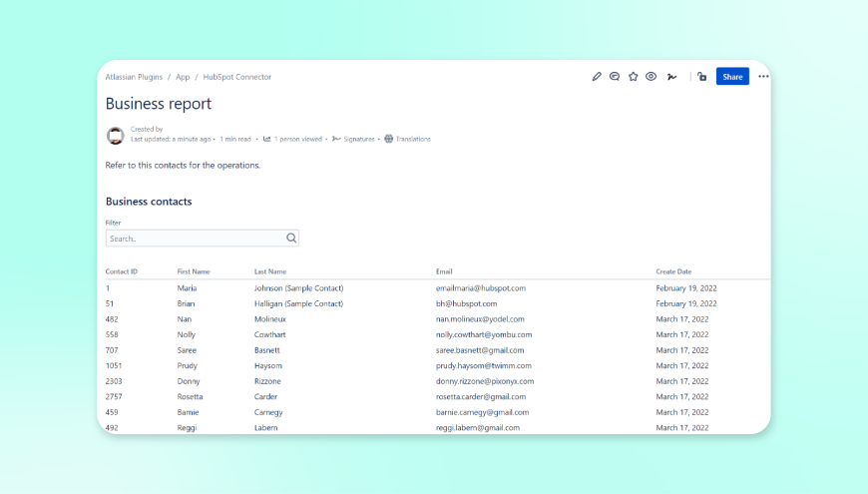Sort by Last Name column header
The width and height of the screenshot is (868, 494).
click(270, 271)
